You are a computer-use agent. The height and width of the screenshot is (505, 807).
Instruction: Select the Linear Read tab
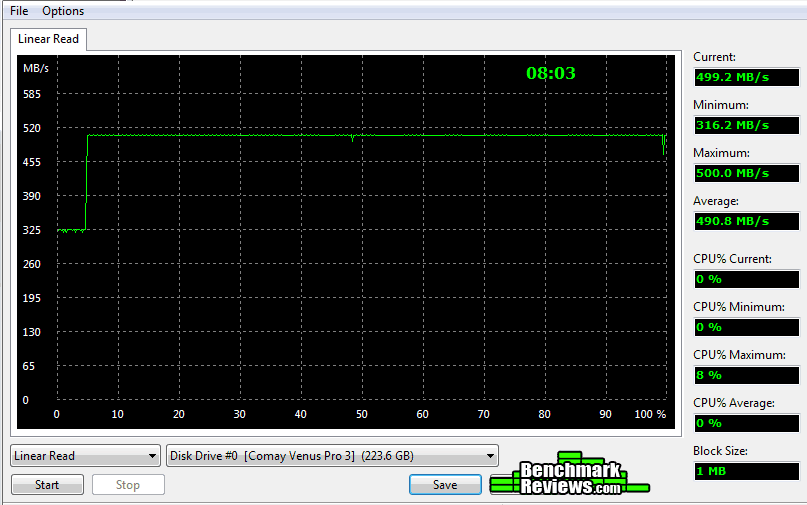[48, 39]
